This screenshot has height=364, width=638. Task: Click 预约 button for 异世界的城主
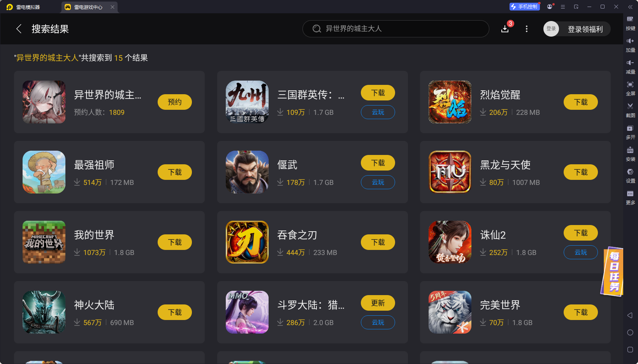[175, 102]
